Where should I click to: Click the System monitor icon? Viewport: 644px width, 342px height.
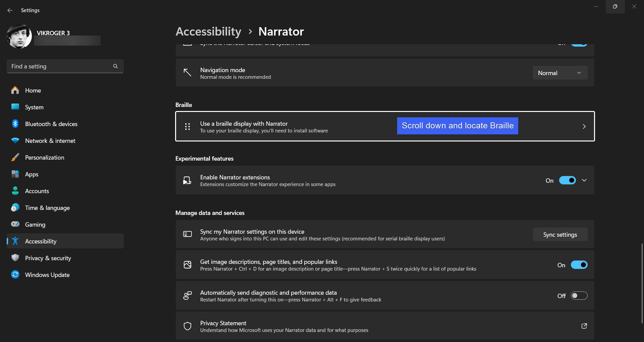(15, 107)
